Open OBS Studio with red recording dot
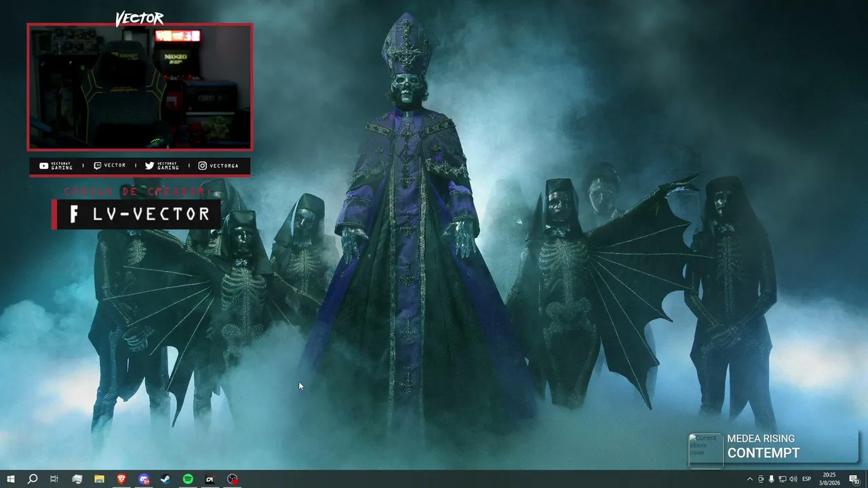 [x=233, y=479]
